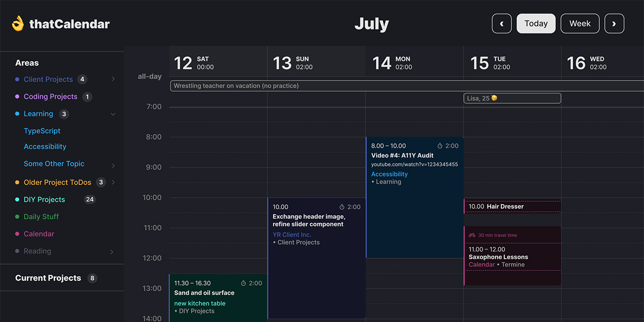The image size is (644, 322).
Task: Click the Areas heading
Action: coord(27,63)
